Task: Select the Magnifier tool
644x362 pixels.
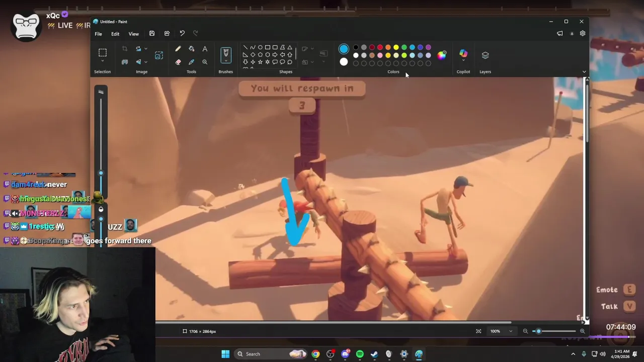Action: click(x=205, y=62)
